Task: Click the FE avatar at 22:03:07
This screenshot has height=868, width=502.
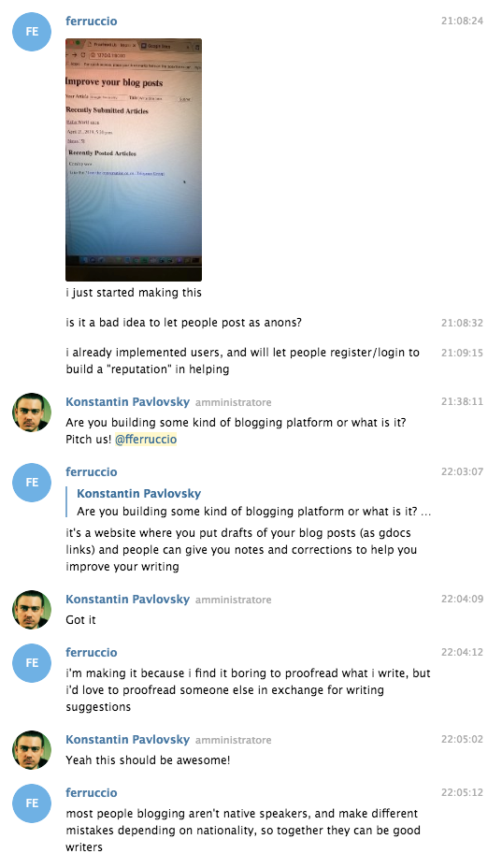Action: tap(32, 482)
